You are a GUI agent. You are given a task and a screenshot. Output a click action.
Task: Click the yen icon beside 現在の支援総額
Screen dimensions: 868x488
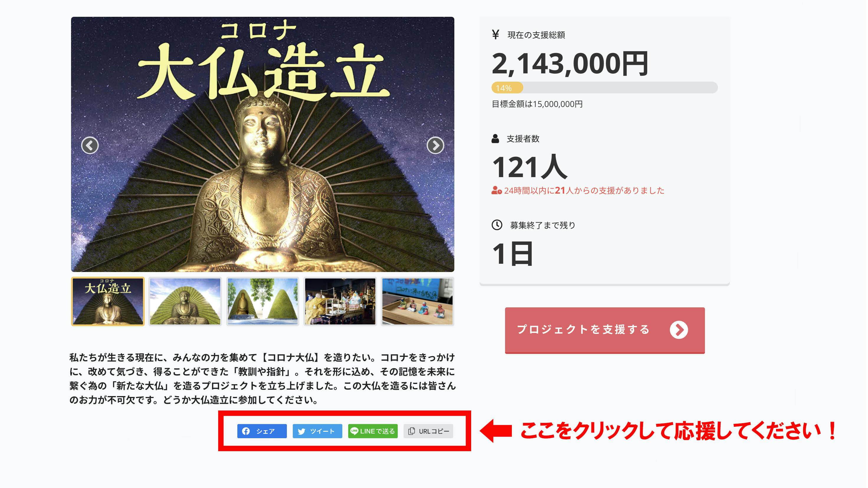[495, 34]
